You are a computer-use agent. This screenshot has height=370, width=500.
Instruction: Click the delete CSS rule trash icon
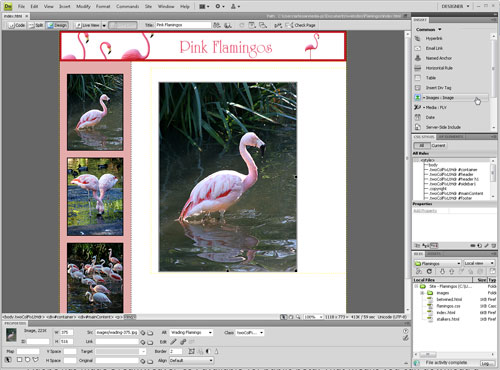click(x=493, y=246)
